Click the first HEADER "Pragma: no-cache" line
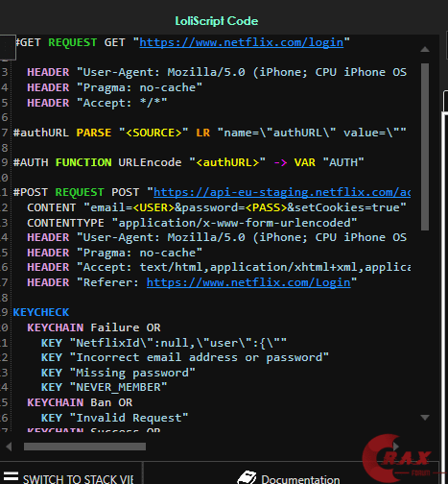This screenshot has height=484, width=448. pyautogui.click(x=114, y=87)
